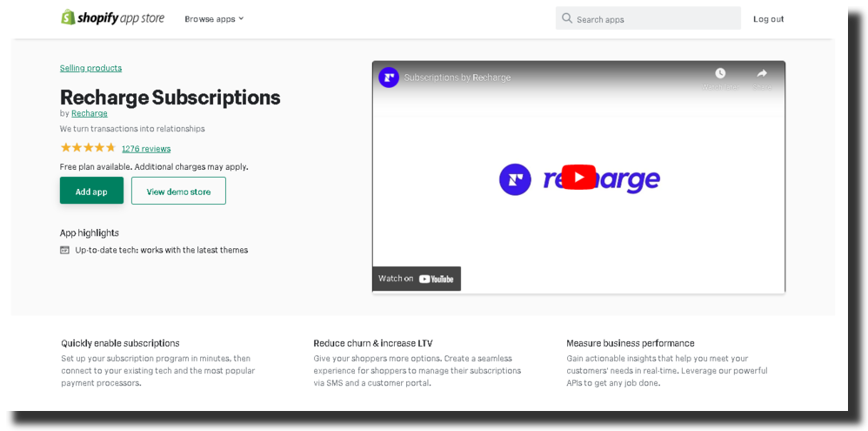The image size is (868, 431).
Task: Click View demo store button
Action: click(178, 192)
